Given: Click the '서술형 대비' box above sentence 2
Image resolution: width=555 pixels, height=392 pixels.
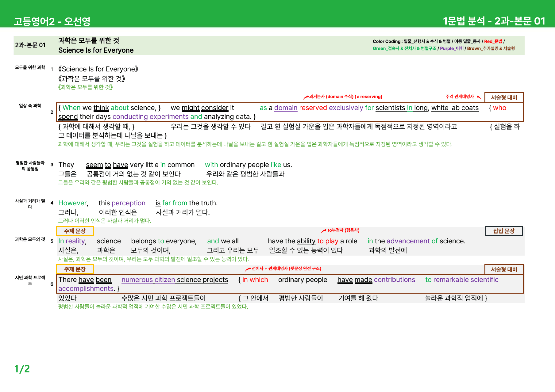Looking at the screenshot, I should pos(504,97).
